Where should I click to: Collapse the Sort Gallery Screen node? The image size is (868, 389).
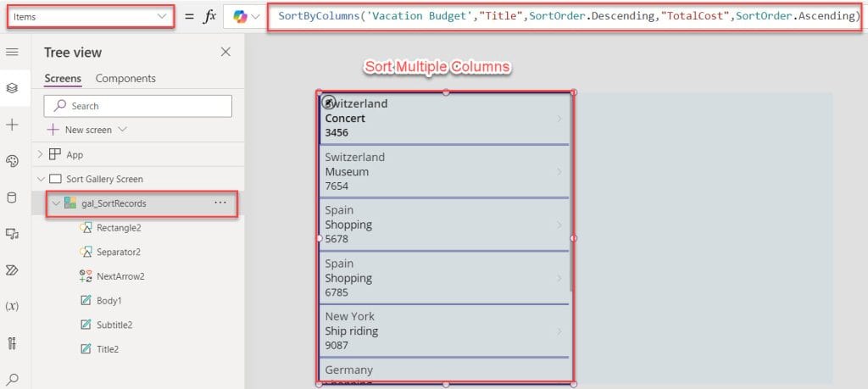coord(40,180)
